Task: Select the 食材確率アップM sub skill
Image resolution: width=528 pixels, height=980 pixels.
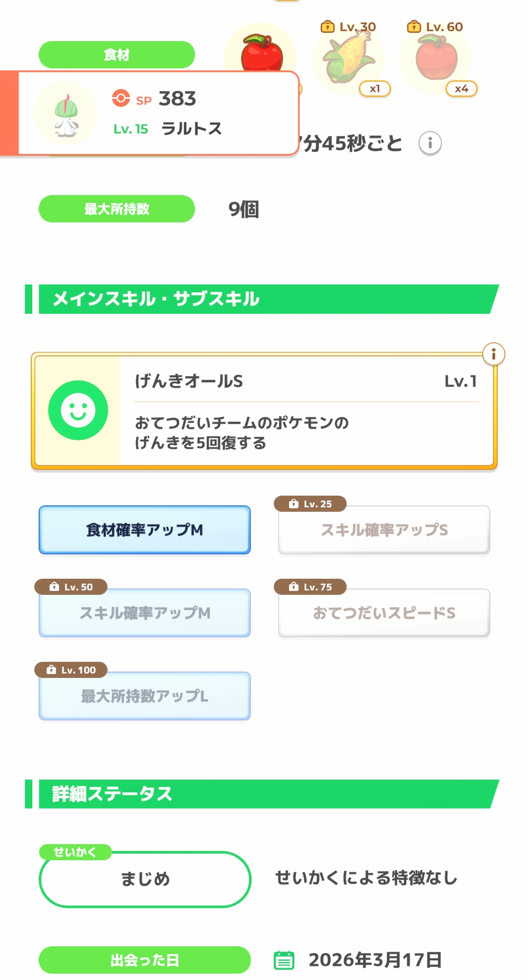Action: point(145,530)
